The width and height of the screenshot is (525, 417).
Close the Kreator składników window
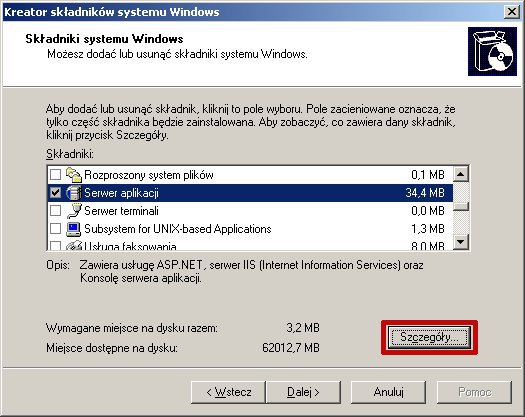512,12
